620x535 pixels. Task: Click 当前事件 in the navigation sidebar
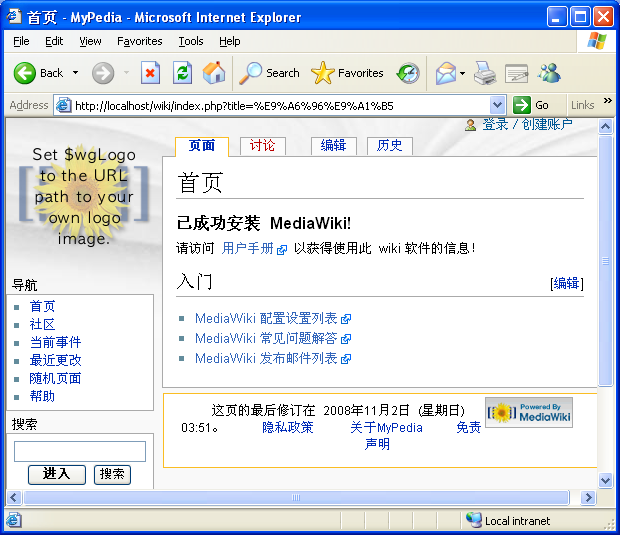pyautogui.click(x=55, y=342)
